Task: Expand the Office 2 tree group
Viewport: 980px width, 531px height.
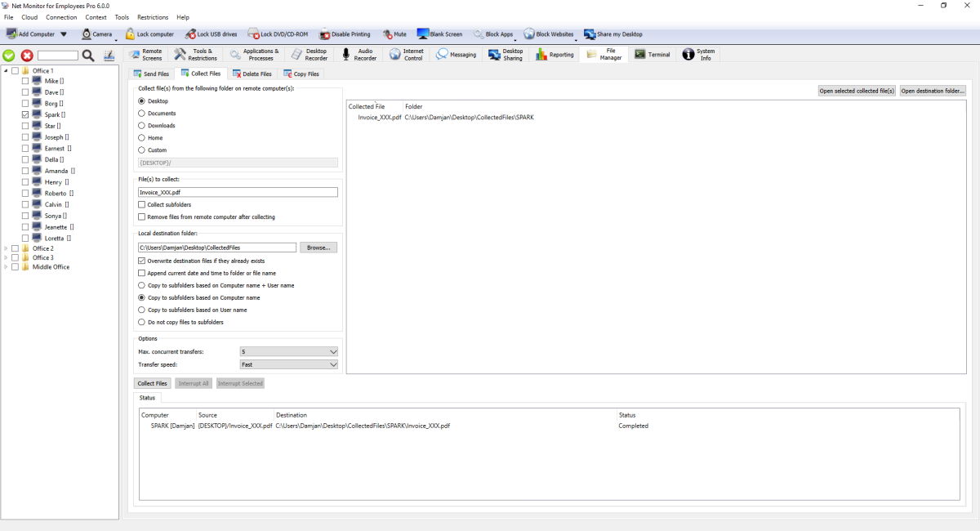Action: point(7,248)
